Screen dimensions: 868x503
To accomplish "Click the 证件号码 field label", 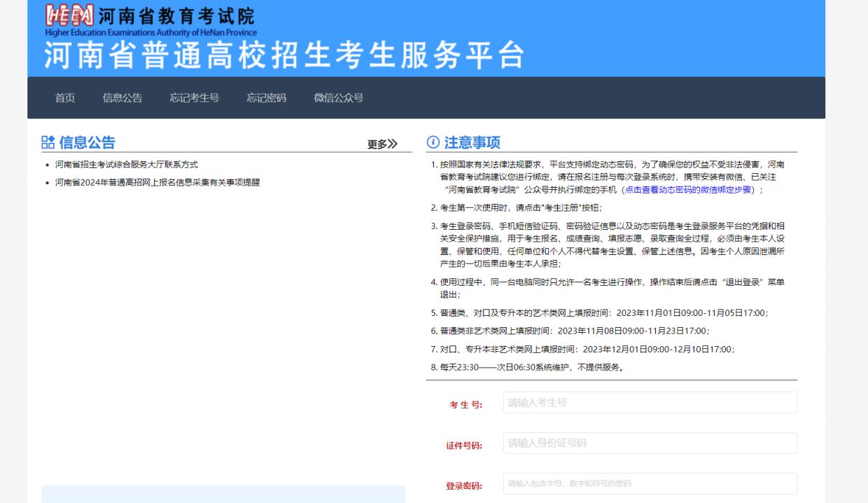I will point(464,446).
